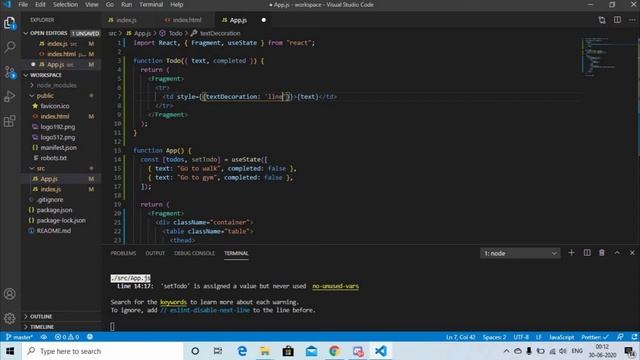Open Google Chrome from taskbar
640x360 pixels.
point(334,351)
